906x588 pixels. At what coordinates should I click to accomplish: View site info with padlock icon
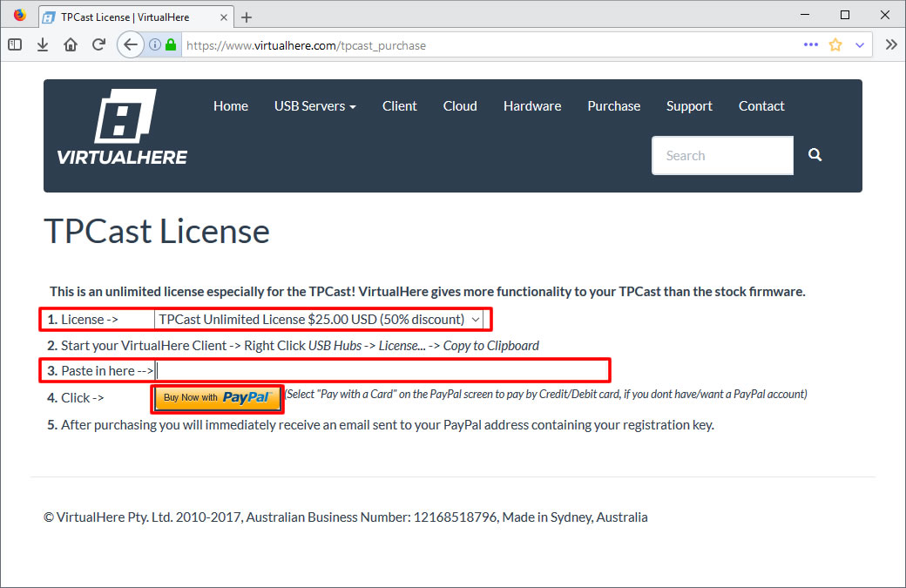(x=171, y=45)
